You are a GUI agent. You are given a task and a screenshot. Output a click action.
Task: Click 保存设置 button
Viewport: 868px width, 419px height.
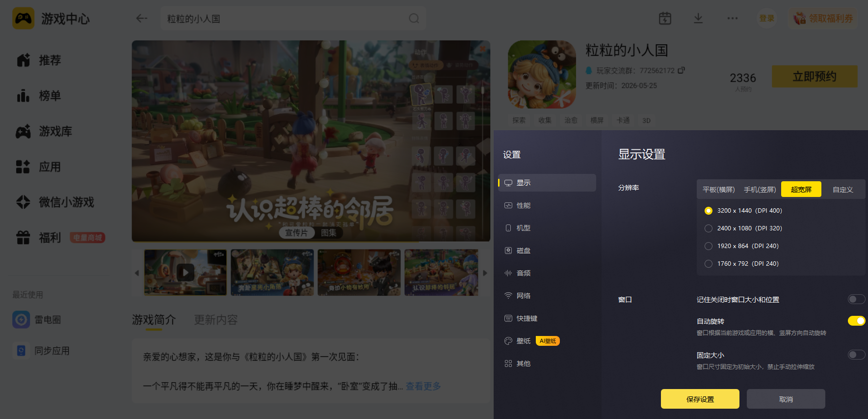click(x=700, y=399)
